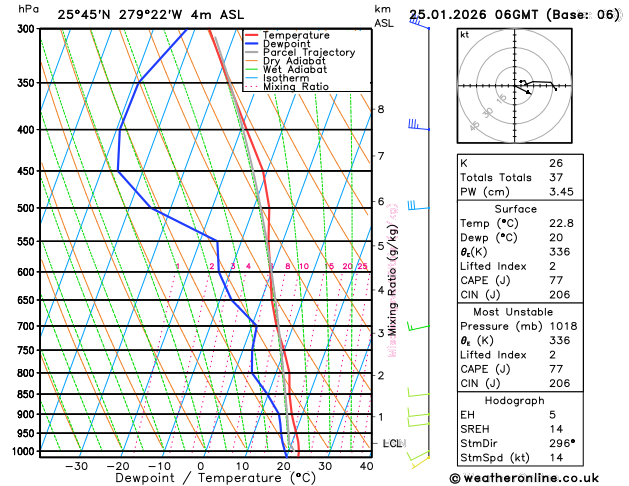The height and width of the screenshot is (486, 629).
Task: Click the 6 km altitude label
Action: (381, 202)
